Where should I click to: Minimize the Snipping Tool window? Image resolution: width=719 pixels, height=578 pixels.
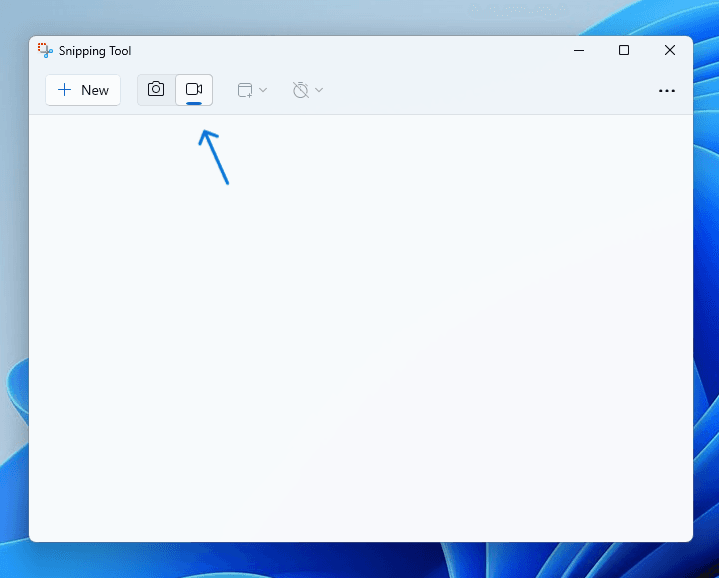(x=578, y=50)
